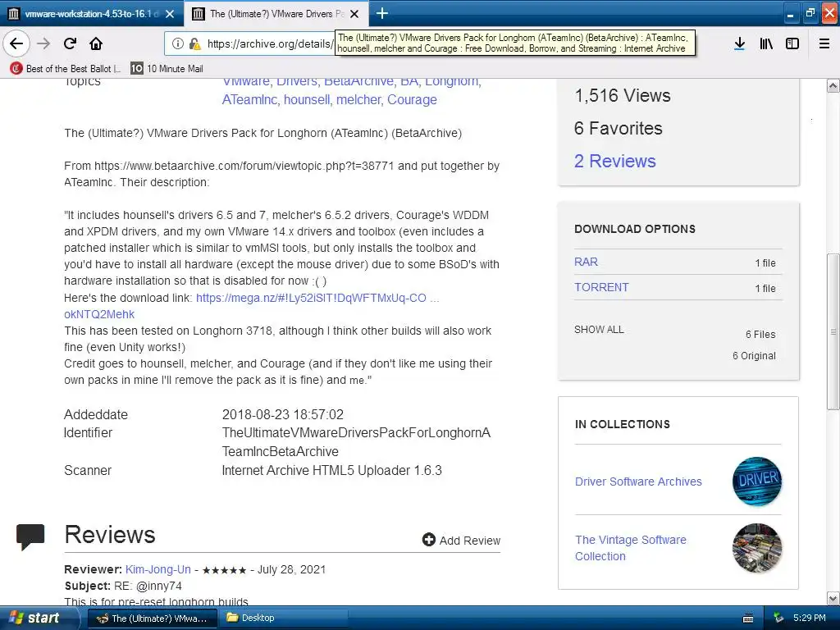Open the ATeamInc topic link
Image resolution: width=840 pixels, height=630 pixels.
click(249, 99)
